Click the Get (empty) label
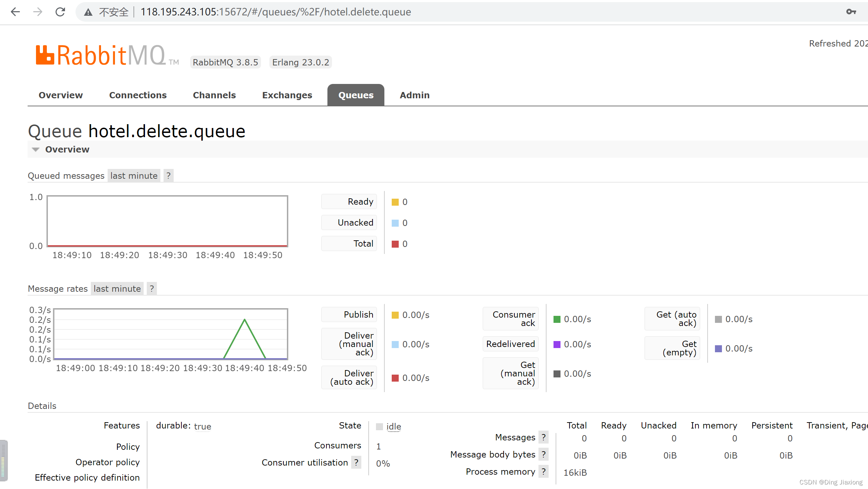 (672, 348)
